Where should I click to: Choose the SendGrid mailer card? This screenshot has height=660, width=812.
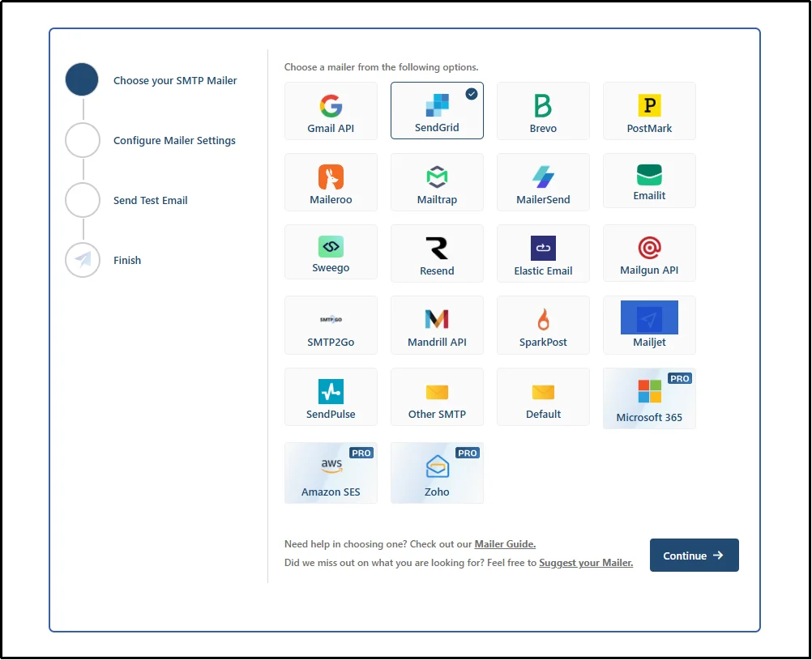[x=437, y=110]
